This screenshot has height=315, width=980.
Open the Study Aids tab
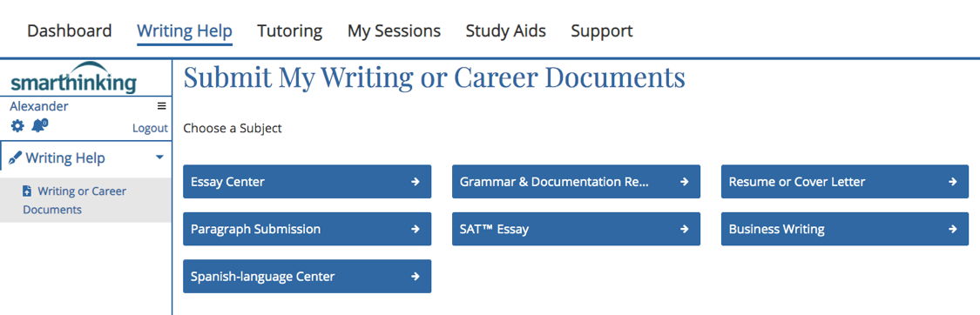point(505,30)
